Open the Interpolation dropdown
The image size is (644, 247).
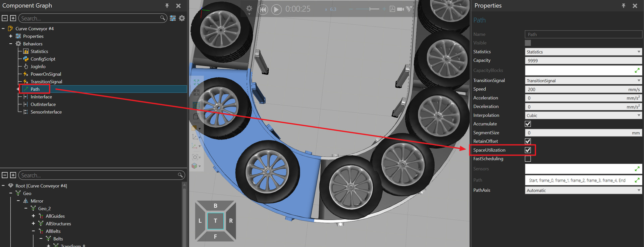583,115
